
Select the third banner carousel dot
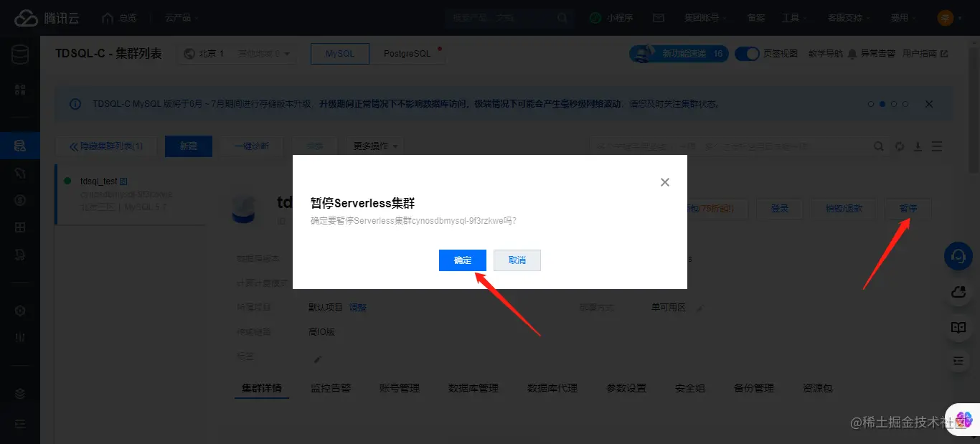(894, 104)
